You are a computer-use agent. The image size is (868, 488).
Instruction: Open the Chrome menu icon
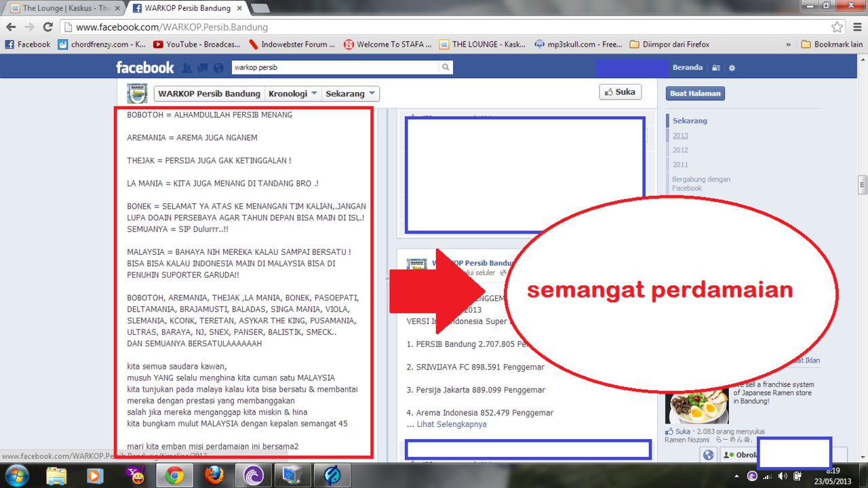(857, 27)
